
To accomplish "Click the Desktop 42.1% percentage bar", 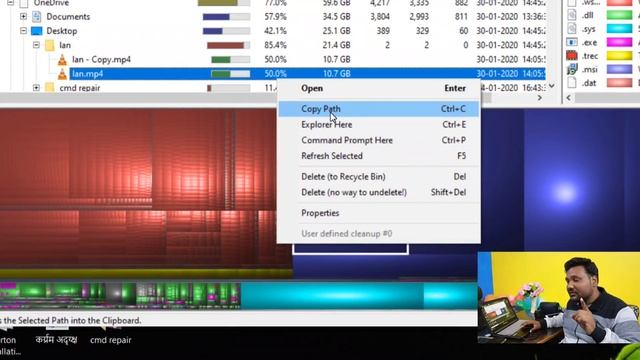I will click(x=227, y=31).
